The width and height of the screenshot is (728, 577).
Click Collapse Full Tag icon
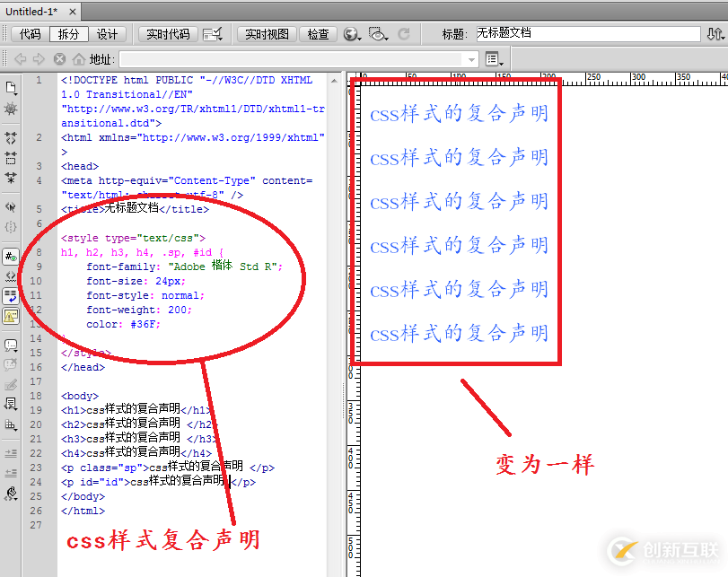pos(11,138)
